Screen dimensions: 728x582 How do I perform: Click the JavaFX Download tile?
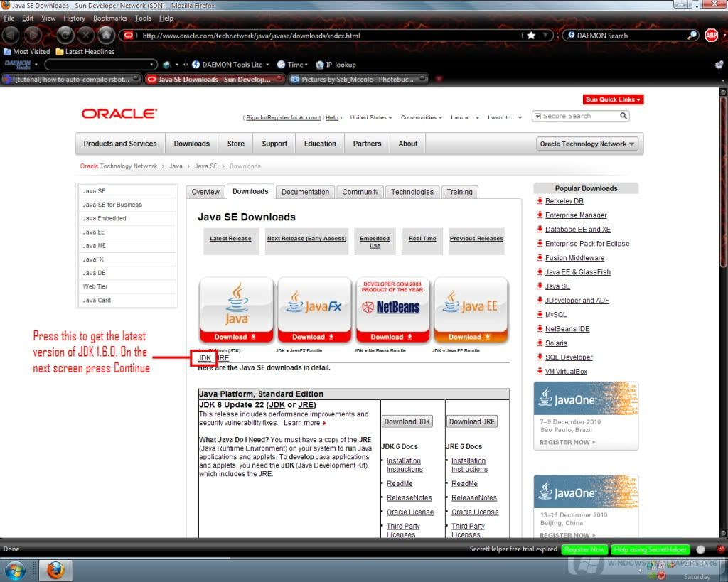tap(314, 310)
